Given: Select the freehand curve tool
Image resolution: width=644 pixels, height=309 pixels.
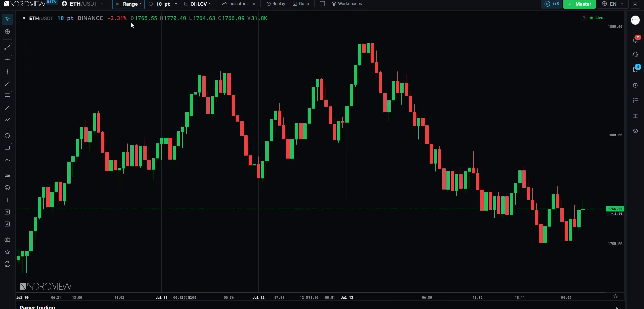Looking at the screenshot, I should pos(7,160).
